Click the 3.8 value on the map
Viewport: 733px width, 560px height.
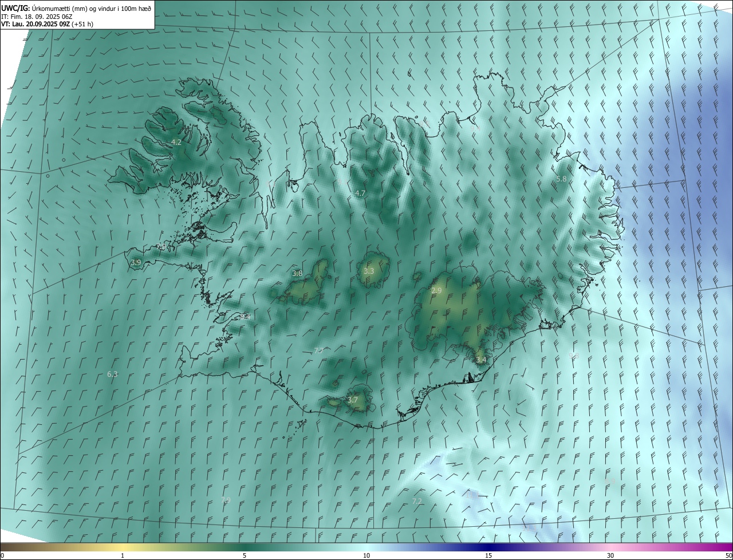[297, 273]
